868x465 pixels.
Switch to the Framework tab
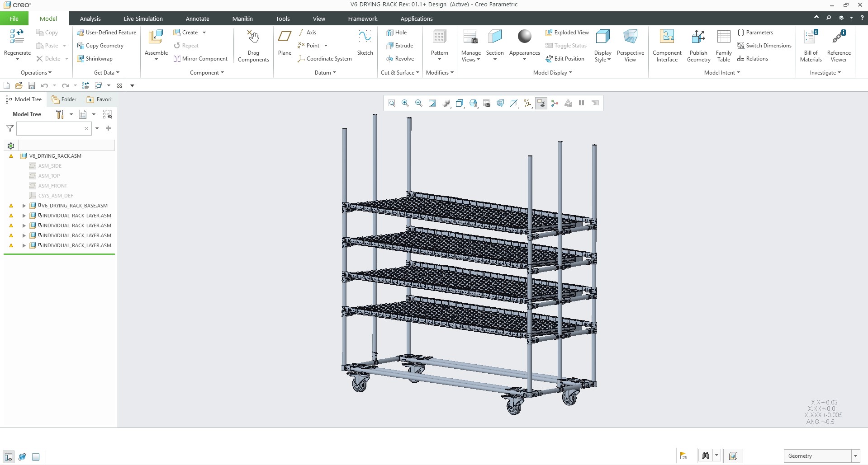[x=362, y=19]
